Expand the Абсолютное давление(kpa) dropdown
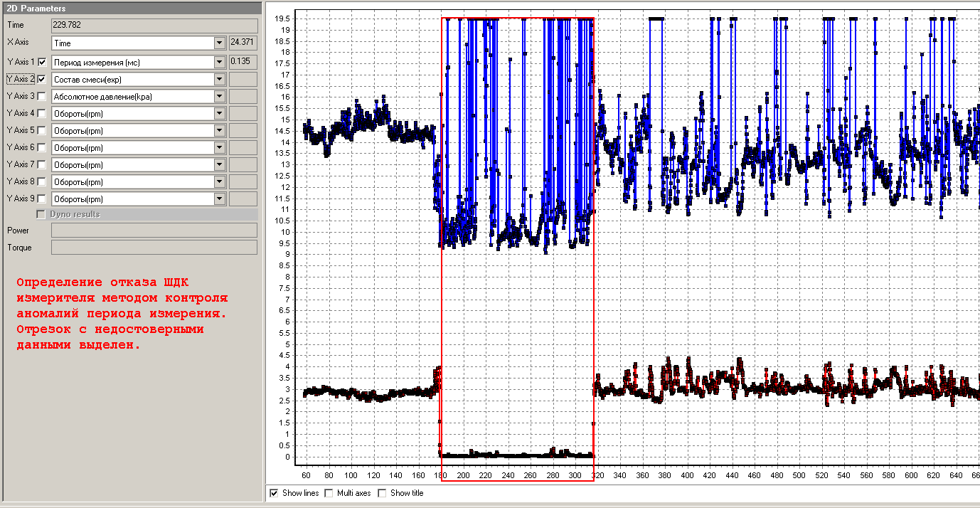The height and width of the screenshot is (508, 980). pyautogui.click(x=219, y=97)
